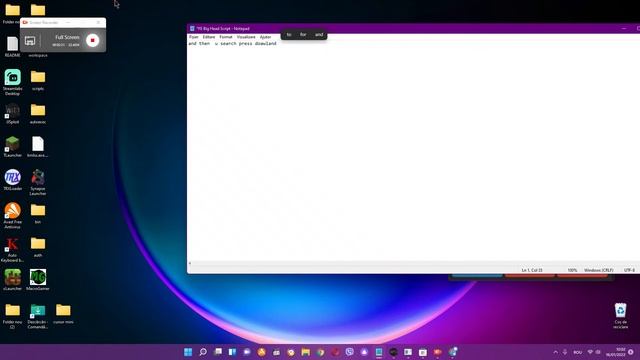The image size is (640, 360).
Task: Open Task View on the taskbar
Action: [x=218, y=352]
